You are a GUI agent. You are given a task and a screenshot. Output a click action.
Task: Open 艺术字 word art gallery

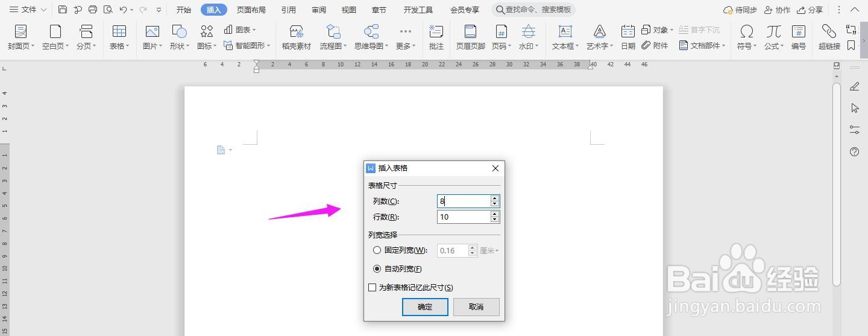click(599, 37)
